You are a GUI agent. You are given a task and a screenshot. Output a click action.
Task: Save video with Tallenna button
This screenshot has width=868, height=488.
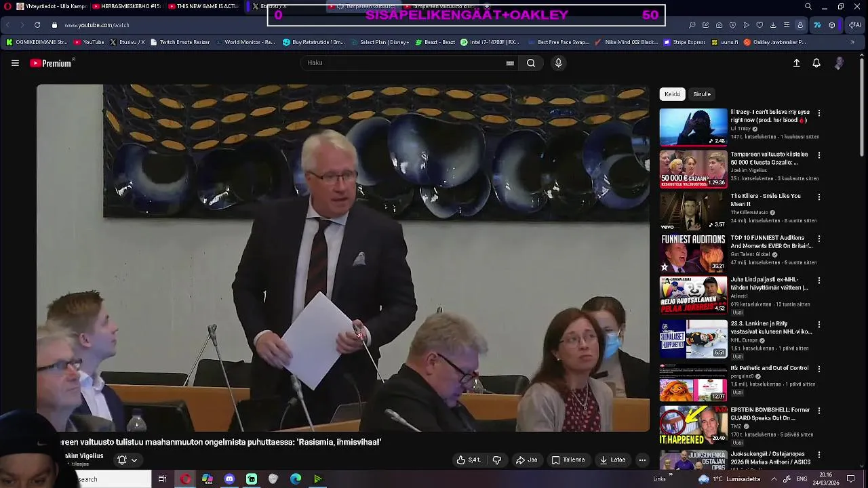click(568, 460)
